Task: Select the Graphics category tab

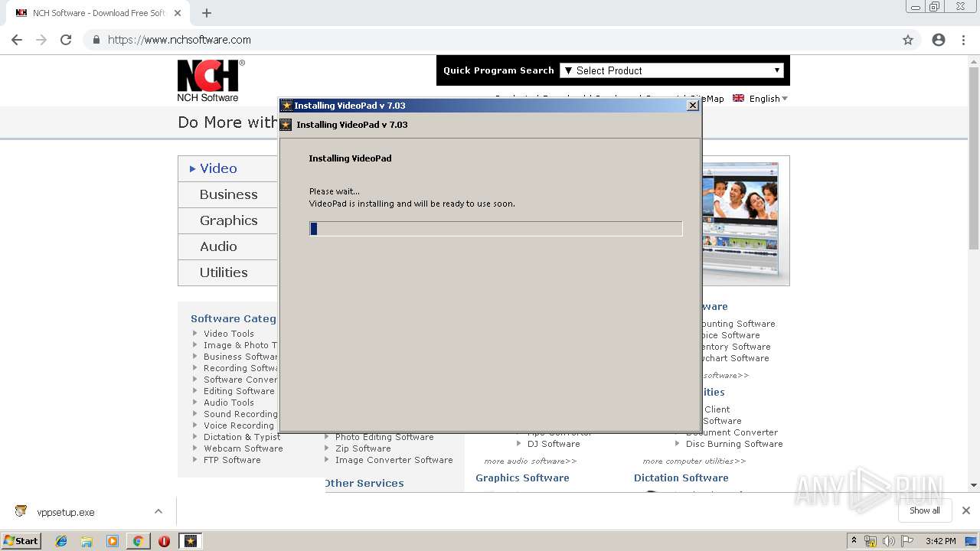Action: click(227, 220)
